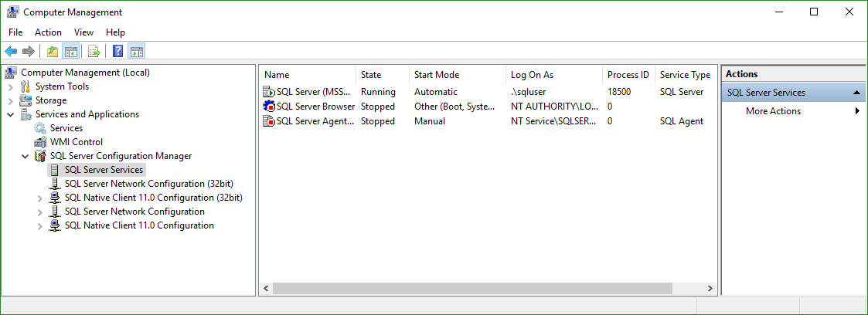Sort by the Log On As column header

tap(555, 75)
